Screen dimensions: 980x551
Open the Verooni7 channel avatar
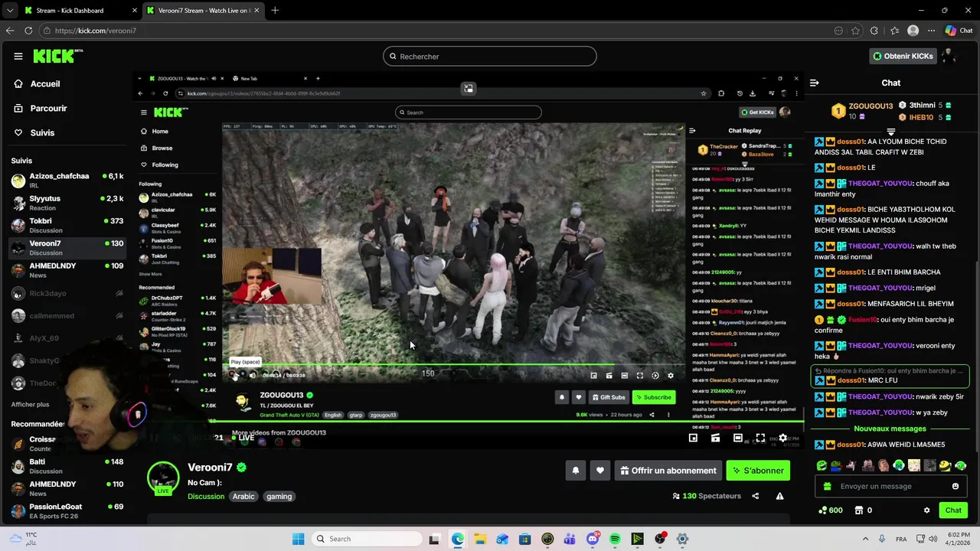click(x=163, y=477)
